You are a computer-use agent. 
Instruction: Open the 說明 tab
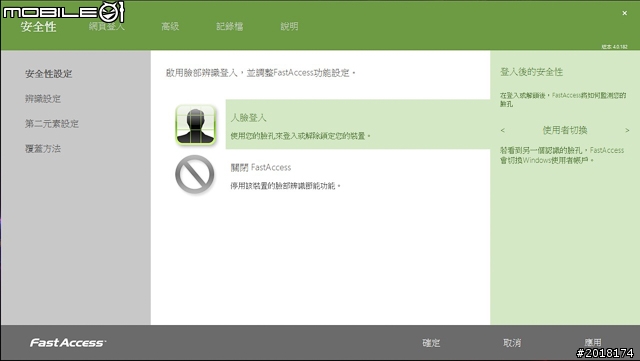click(x=289, y=27)
